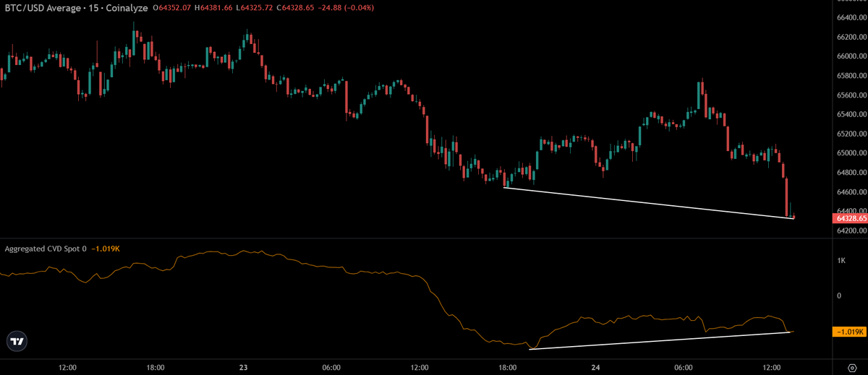Image resolution: width=868 pixels, height=375 pixels.
Task: Click the 23 date label on time axis
Action: (243, 367)
